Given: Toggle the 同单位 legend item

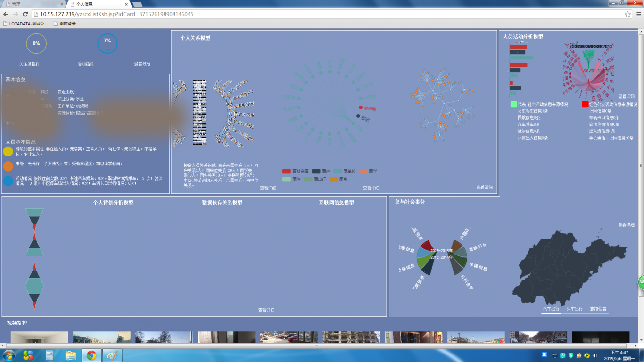Looking at the screenshot, I should [x=344, y=171].
